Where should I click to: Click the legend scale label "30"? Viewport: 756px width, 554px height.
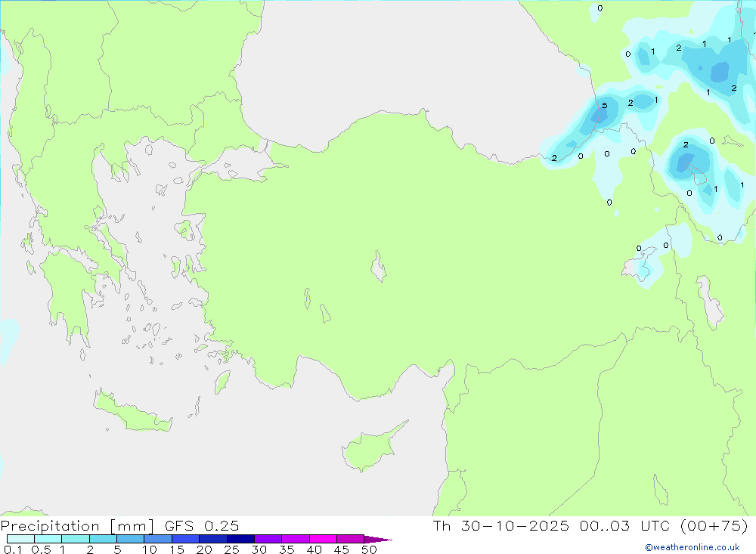(x=259, y=549)
